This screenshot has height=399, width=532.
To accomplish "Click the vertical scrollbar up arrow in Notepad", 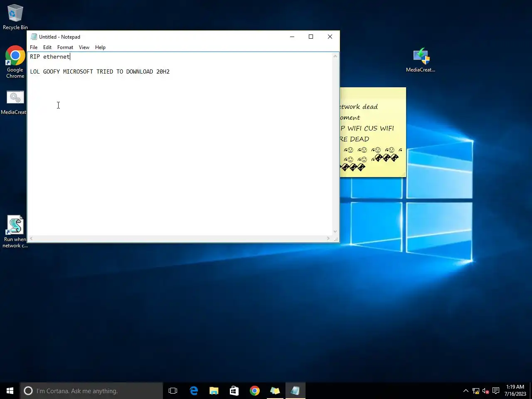I will coord(335,56).
